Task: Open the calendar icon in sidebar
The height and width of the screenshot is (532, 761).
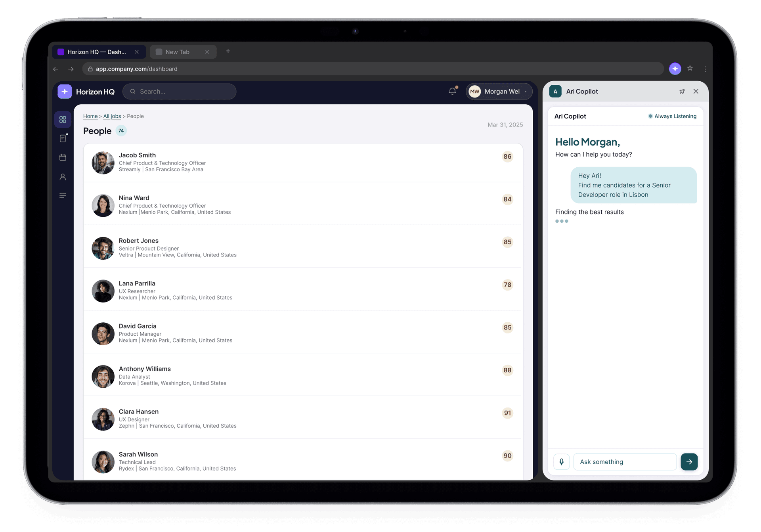Action: (63, 157)
